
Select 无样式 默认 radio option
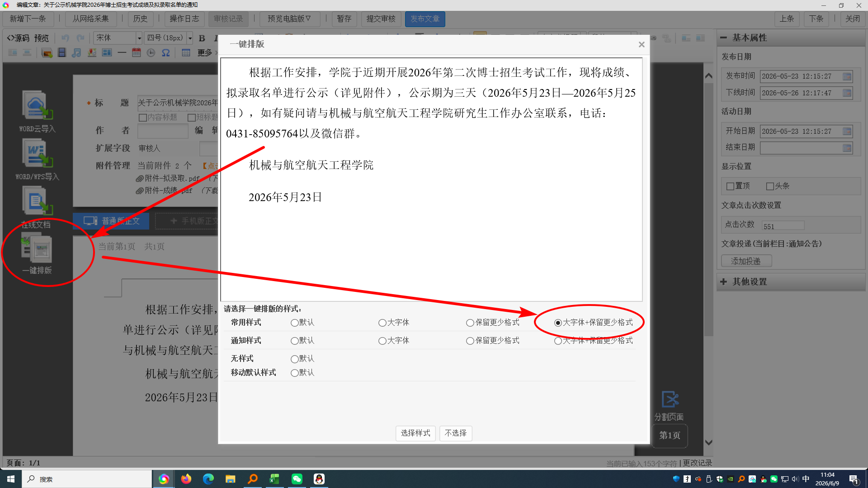tap(295, 359)
